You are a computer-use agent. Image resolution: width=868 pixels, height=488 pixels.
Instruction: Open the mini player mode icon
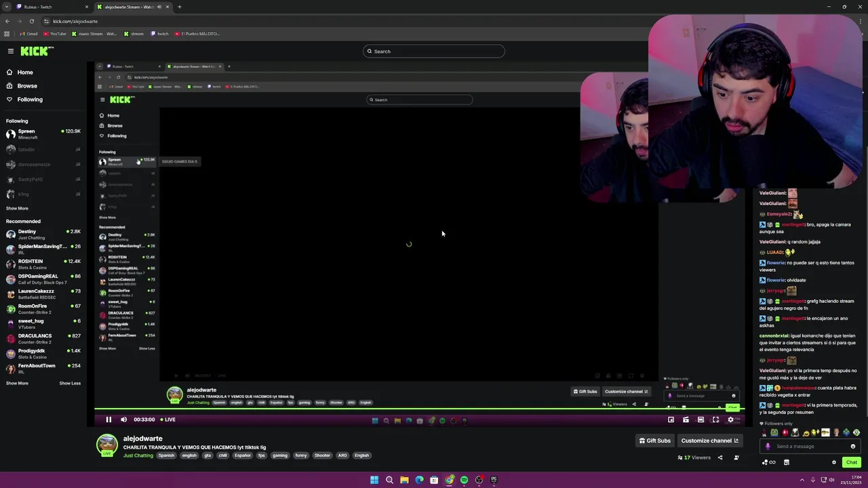click(x=671, y=420)
